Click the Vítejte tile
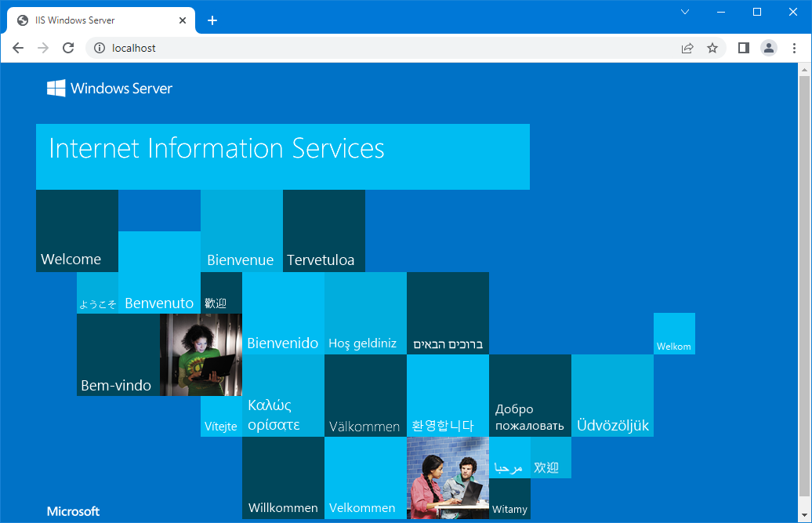 [x=221, y=416]
